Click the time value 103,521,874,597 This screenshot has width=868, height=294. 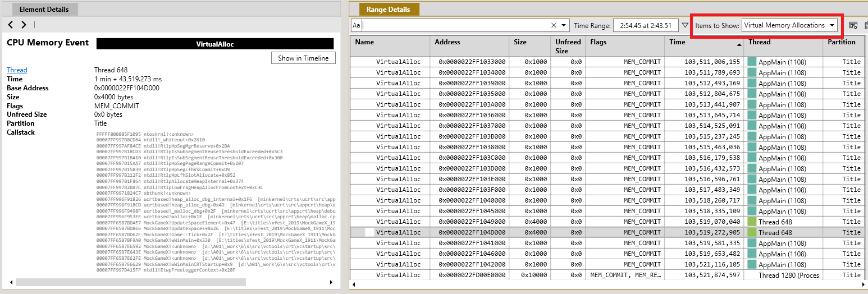(x=712, y=275)
